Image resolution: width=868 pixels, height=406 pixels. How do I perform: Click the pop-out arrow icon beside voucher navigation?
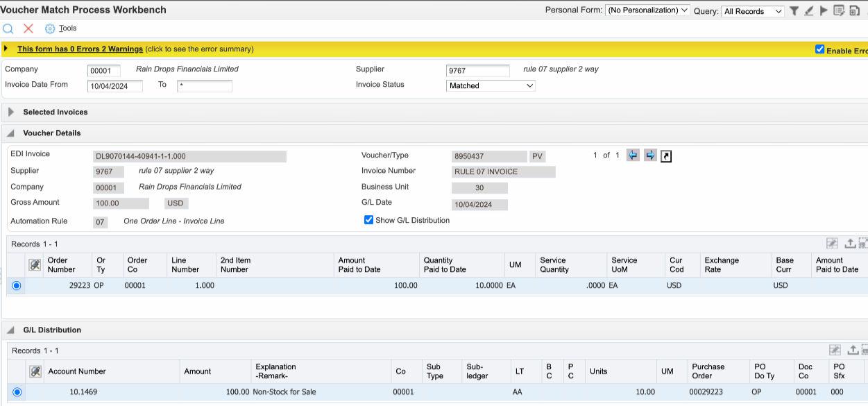pos(666,156)
